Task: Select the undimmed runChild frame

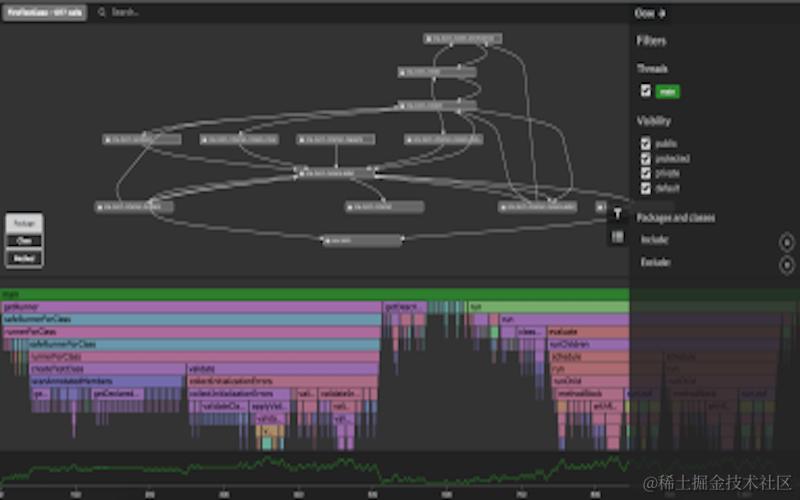Action: 590,381
